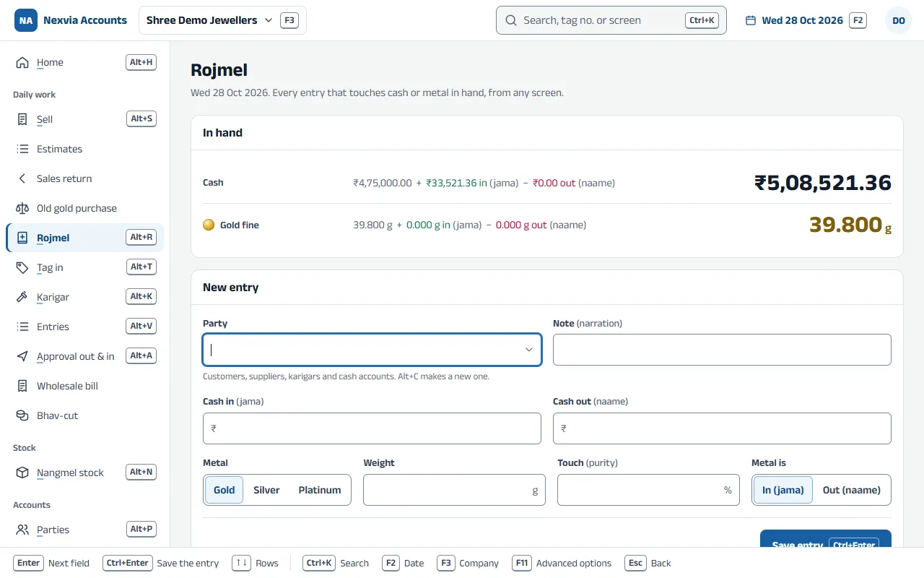
Task: Click the Karigar hammer icon
Action: pyautogui.click(x=22, y=297)
